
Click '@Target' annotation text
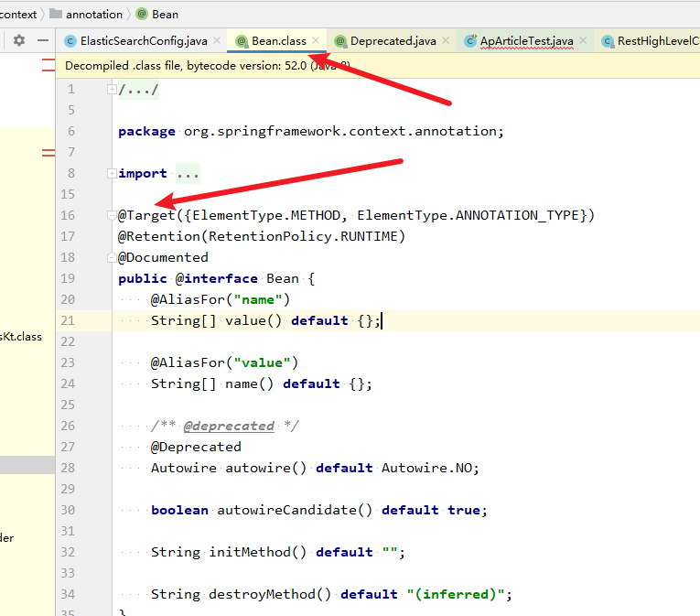pos(146,216)
